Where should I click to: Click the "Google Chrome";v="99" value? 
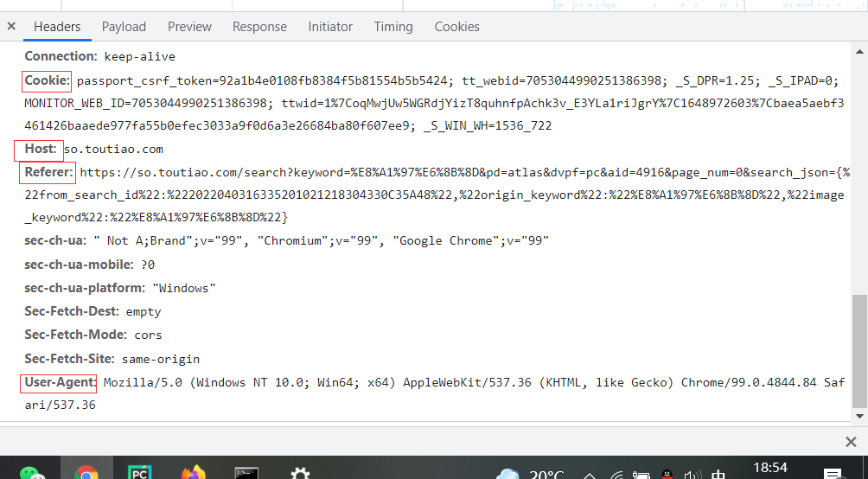470,241
